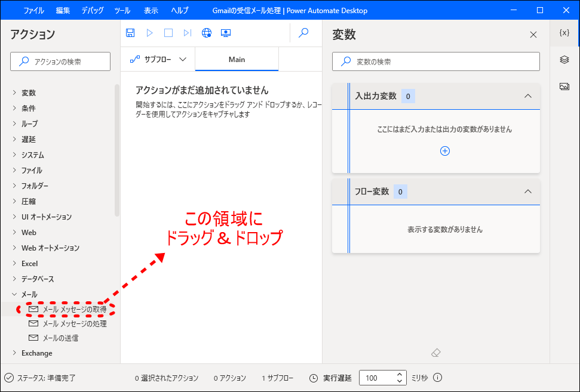This screenshot has width=580, height=392.
Task: Minimize the Power Automate Desktop window
Action: pyautogui.click(x=514, y=10)
